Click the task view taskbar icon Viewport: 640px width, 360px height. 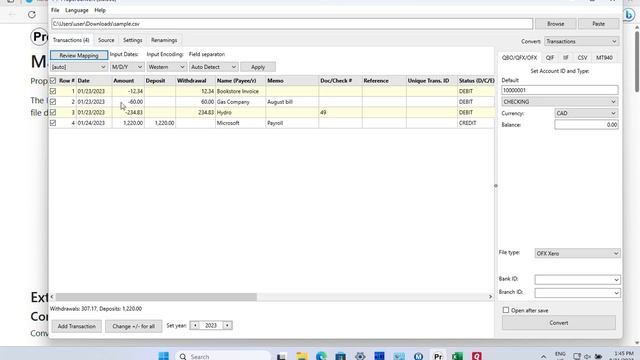(x=282, y=356)
